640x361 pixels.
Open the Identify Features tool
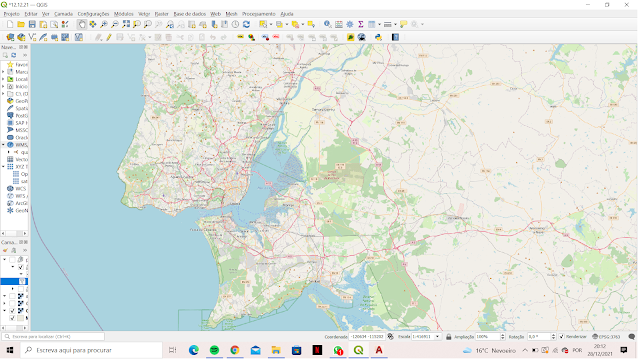coord(327,25)
